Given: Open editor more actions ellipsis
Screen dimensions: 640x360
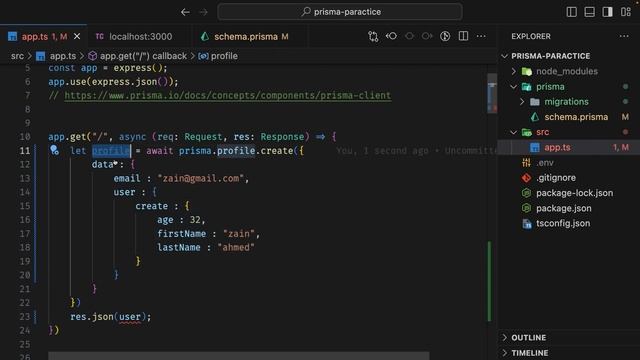Looking at the screenshot, I should point(481,36).
